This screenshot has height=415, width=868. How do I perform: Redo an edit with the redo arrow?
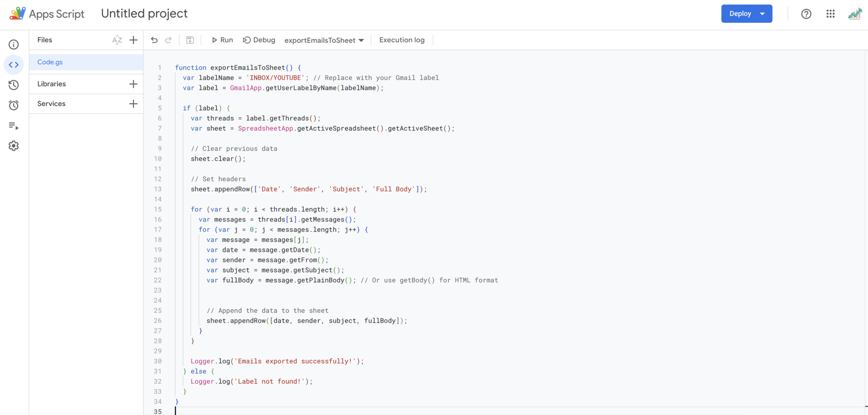168,39
